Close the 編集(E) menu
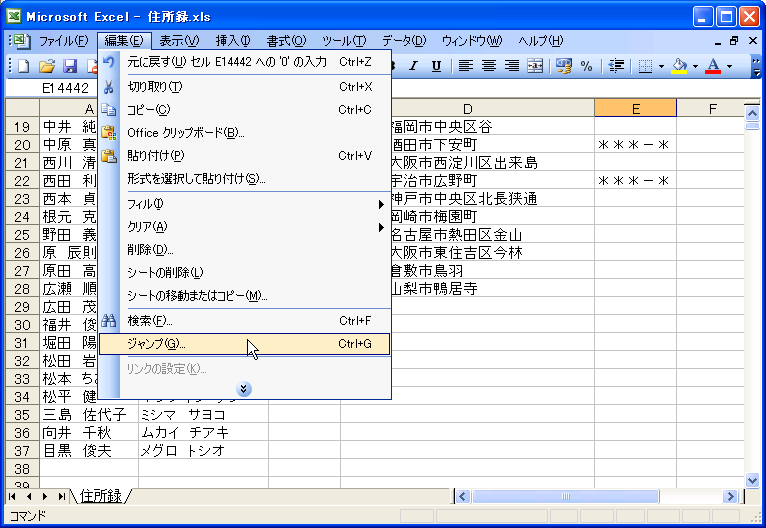The width and height of the screenshot is (766, 528). (x=124, y=41)
